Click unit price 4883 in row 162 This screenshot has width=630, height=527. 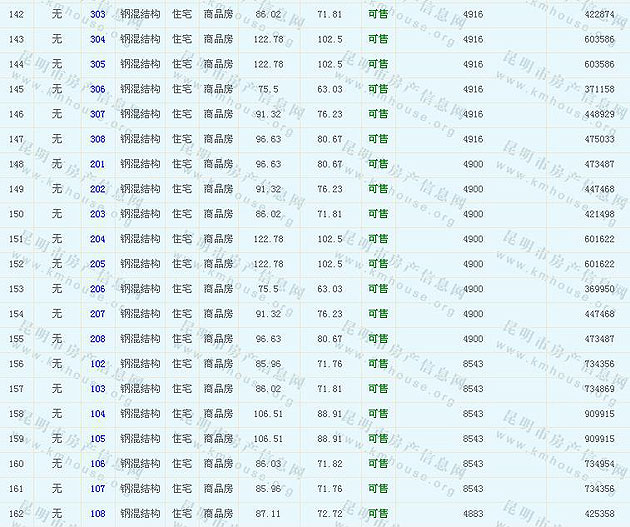tap(473, 514)
